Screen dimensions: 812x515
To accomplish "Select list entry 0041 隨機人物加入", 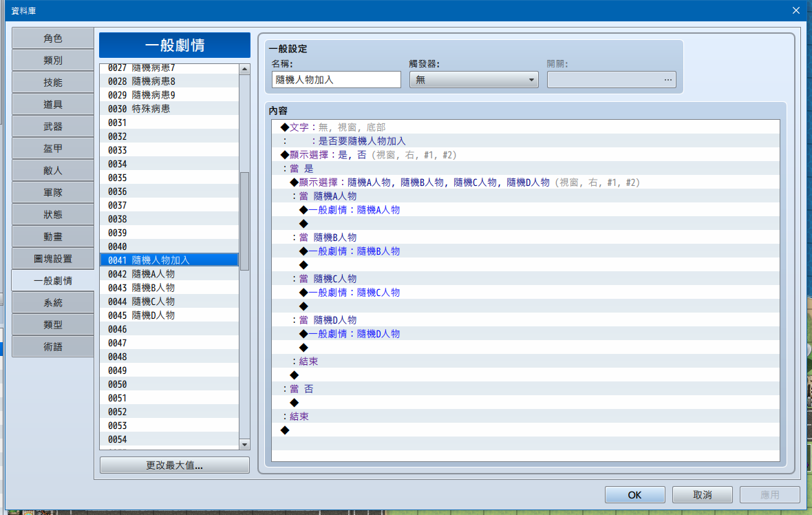I will click(169, 260).
